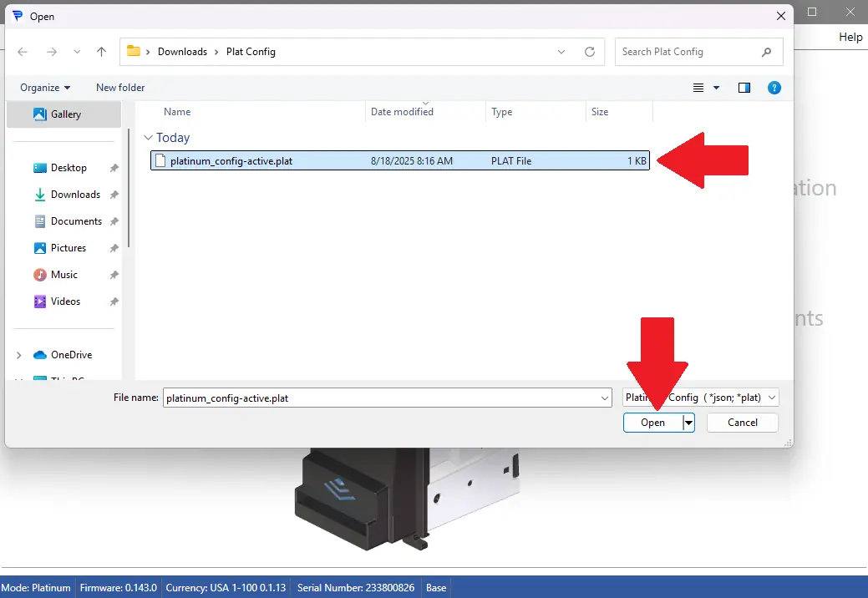
Task: Toggle the preview pane
Action: (x=744, y=88)
